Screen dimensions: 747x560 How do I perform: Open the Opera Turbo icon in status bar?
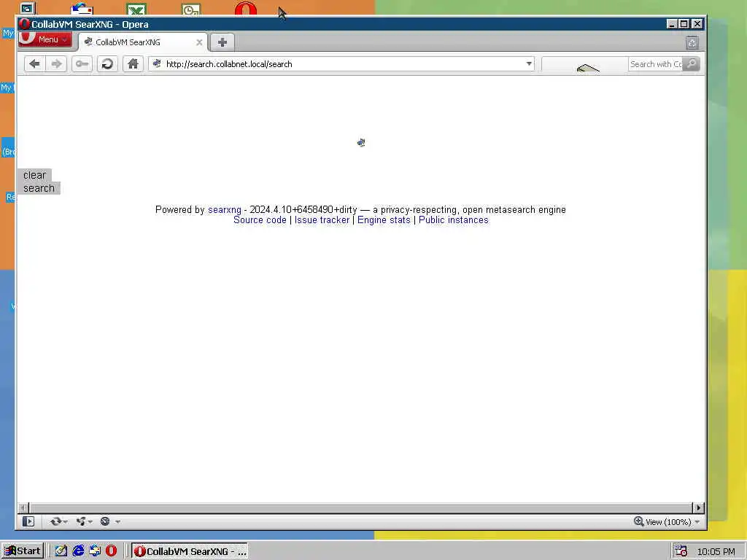tap(105, 521)
